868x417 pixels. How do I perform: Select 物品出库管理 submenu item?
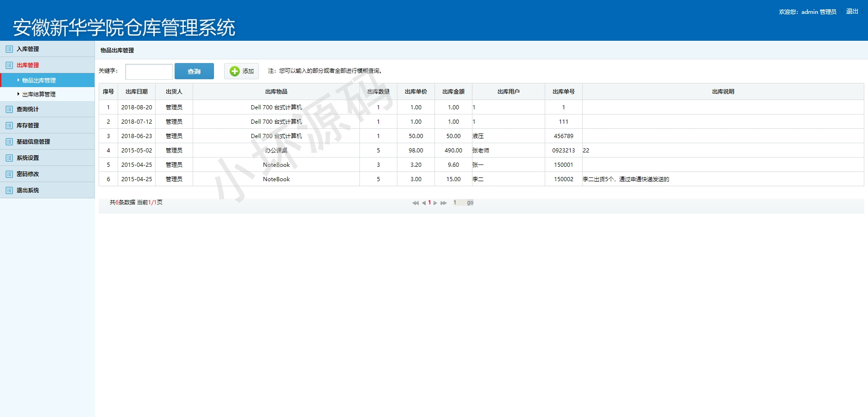pyautogui.click(x=47, y=80)
